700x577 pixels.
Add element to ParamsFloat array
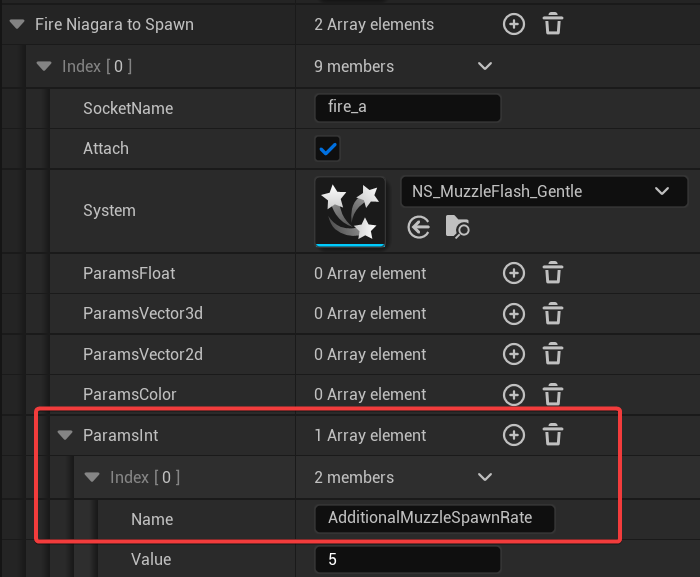514,273
